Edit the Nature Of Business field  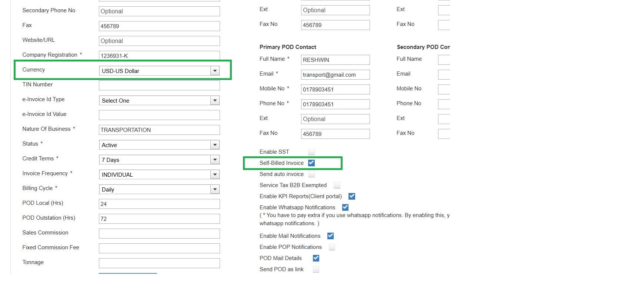tap(159, 130)
